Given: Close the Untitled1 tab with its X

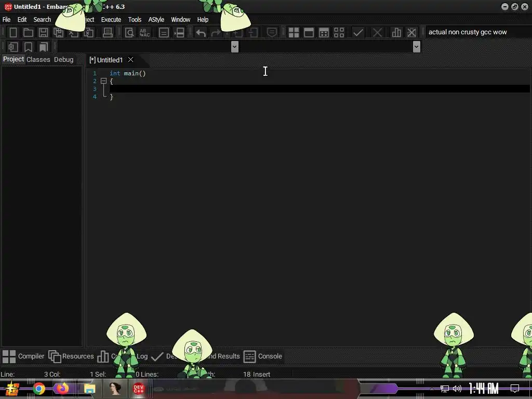Looking at the screenshot, I should pyautogui.click(x=130, y=60).
